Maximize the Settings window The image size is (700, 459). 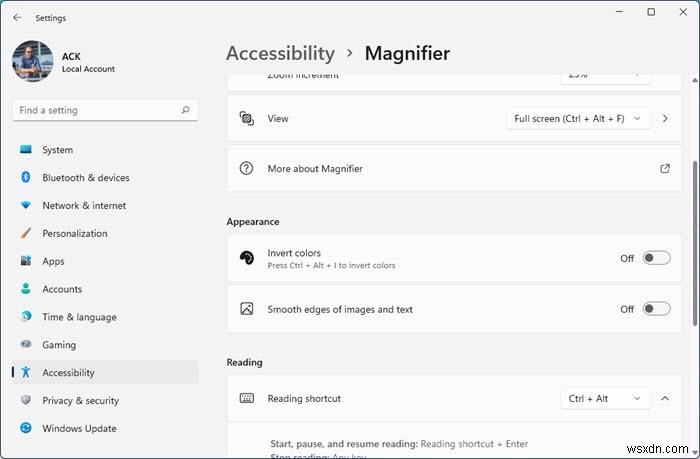coord(651,12)
